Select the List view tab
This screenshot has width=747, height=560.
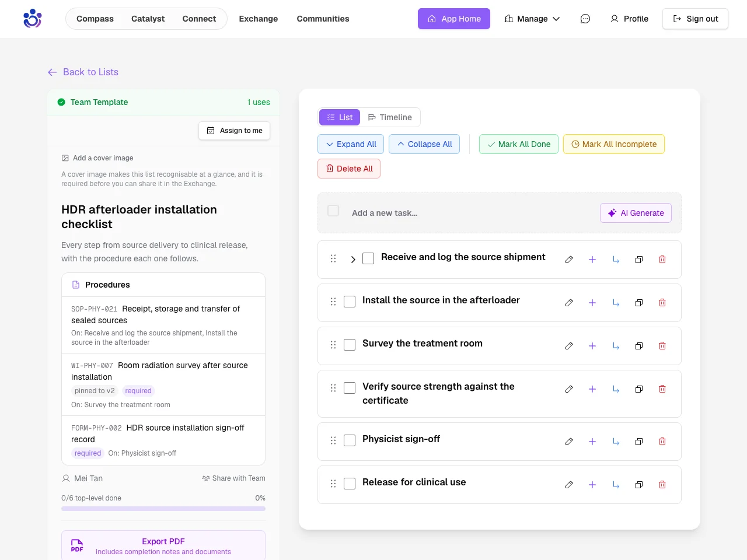[x=340, y=117]
